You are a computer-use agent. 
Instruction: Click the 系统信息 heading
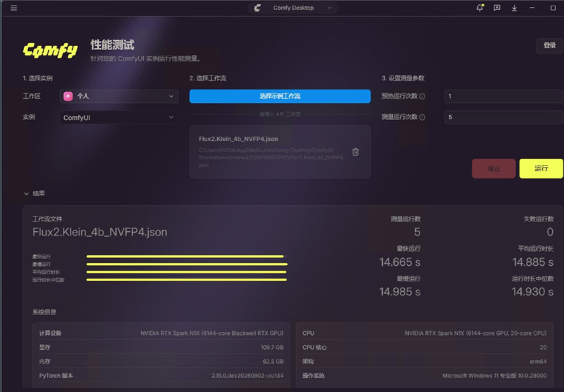[44, 312]
